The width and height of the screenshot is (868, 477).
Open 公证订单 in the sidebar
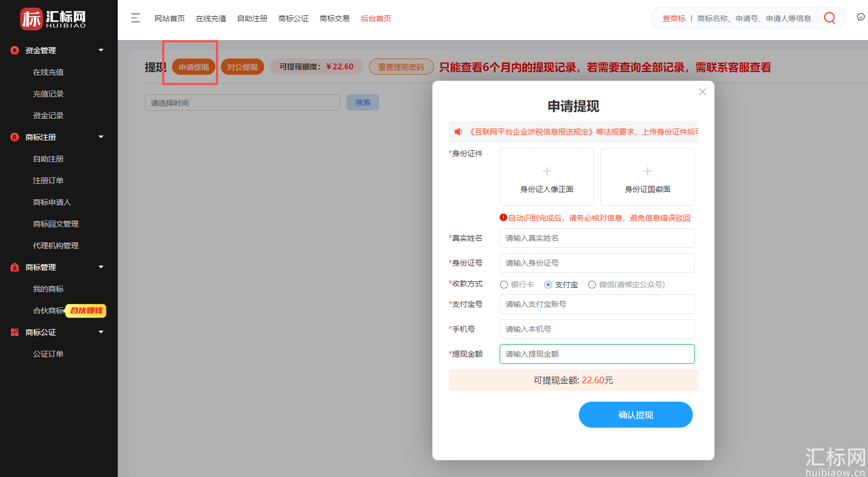tap(48, 354)
